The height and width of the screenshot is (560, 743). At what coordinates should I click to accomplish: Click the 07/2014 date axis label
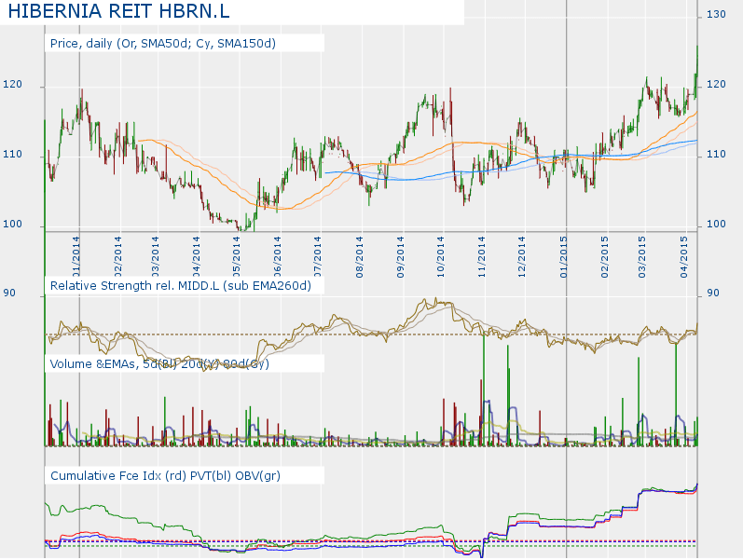(317, 257)
